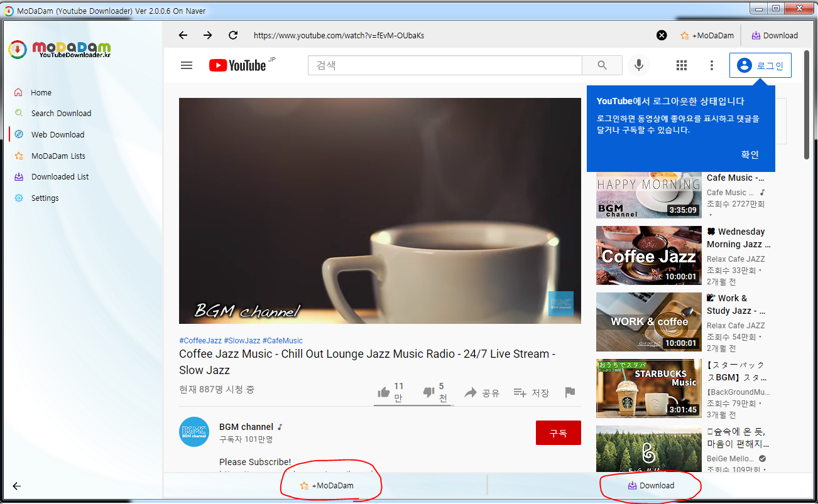Open the YouTube hamburger guide menu
The height and width of the screenshot is (504, 818).
click(x=187, y=65)
